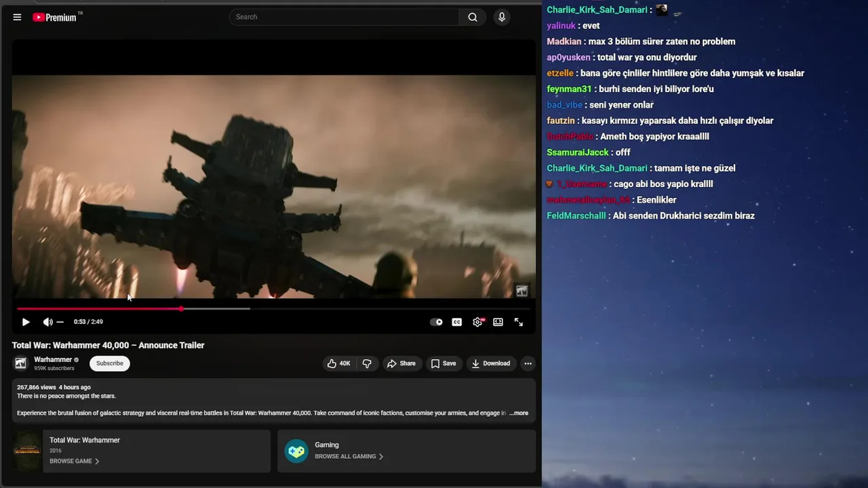Subscribe to the Warhammer channel
The height and width of the screenshot is (488, 868).
point(109,363)
